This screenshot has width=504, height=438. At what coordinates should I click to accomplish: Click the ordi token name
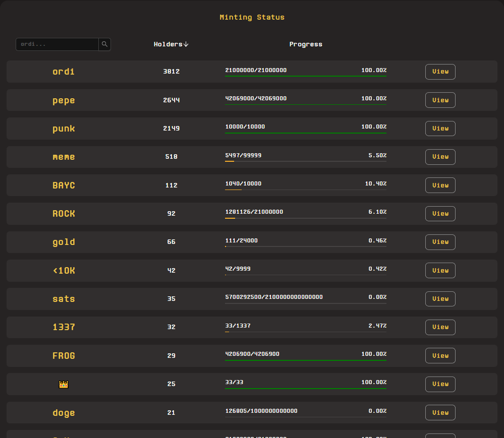[x=64, y=72]
